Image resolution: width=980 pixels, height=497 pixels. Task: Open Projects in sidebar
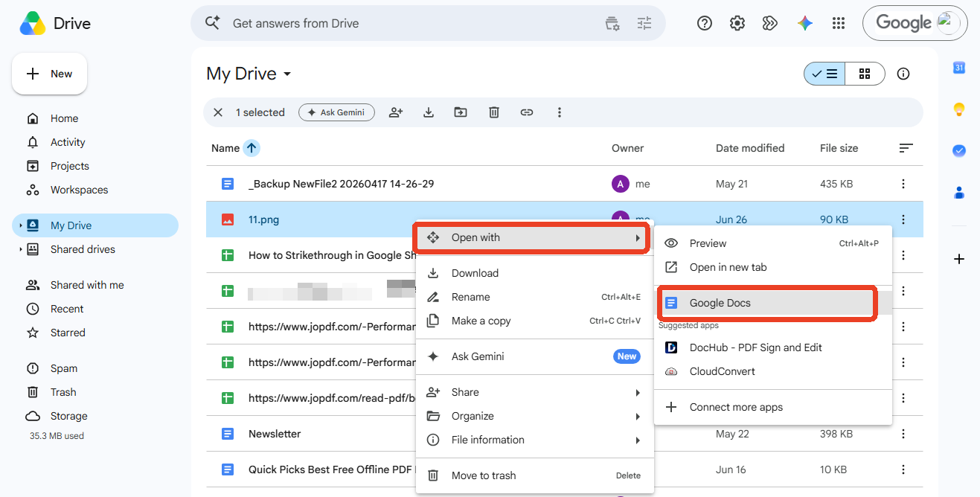(x=95, y=166)
